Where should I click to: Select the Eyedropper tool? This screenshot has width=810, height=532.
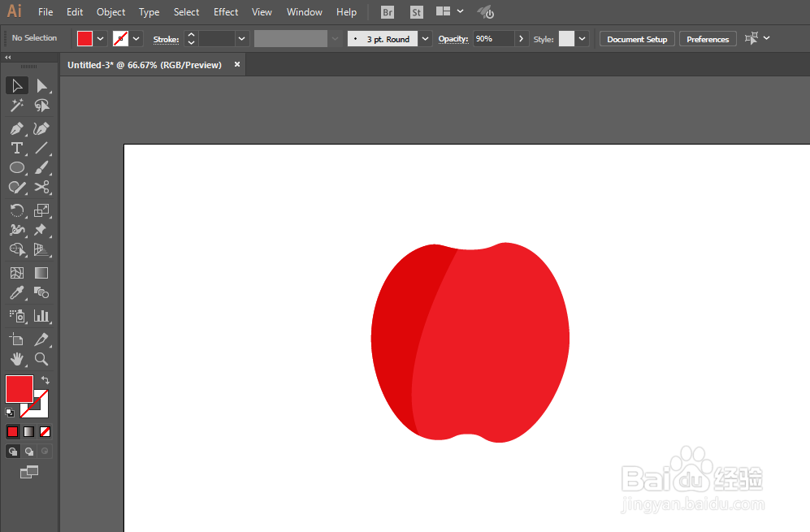tap(16, 293)
